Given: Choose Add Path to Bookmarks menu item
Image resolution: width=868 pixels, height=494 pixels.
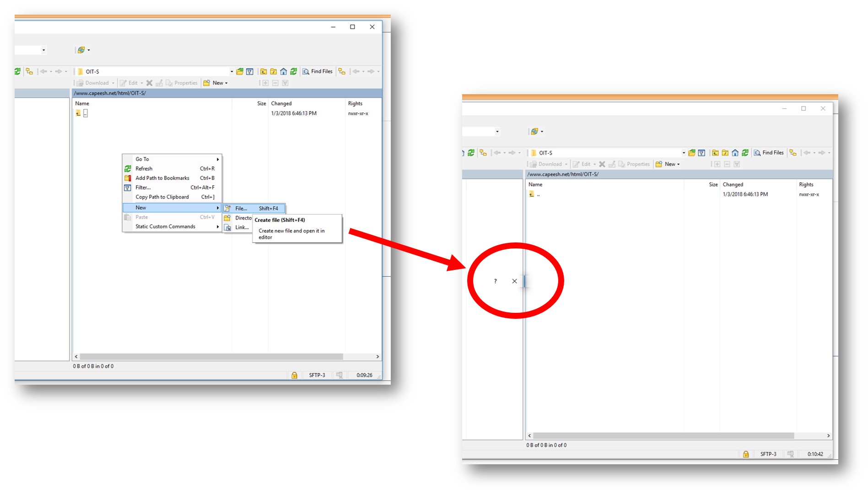Looking at the screenshot, I should (x=162, y=178).
